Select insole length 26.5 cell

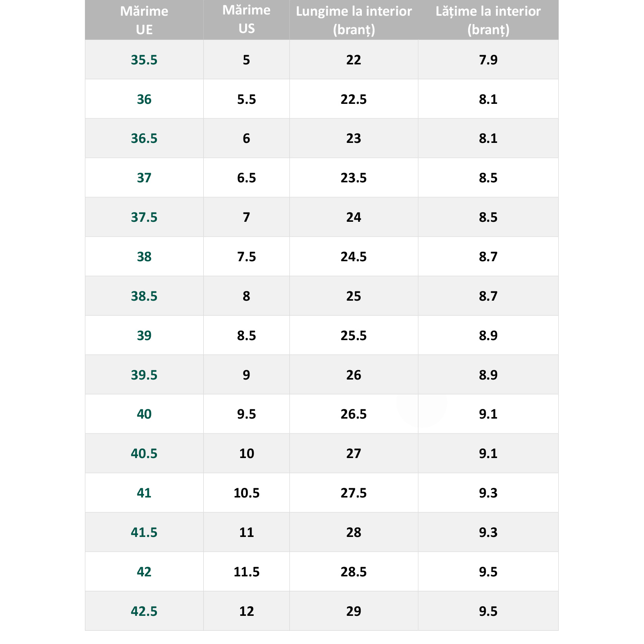click(x=354, y=414)
